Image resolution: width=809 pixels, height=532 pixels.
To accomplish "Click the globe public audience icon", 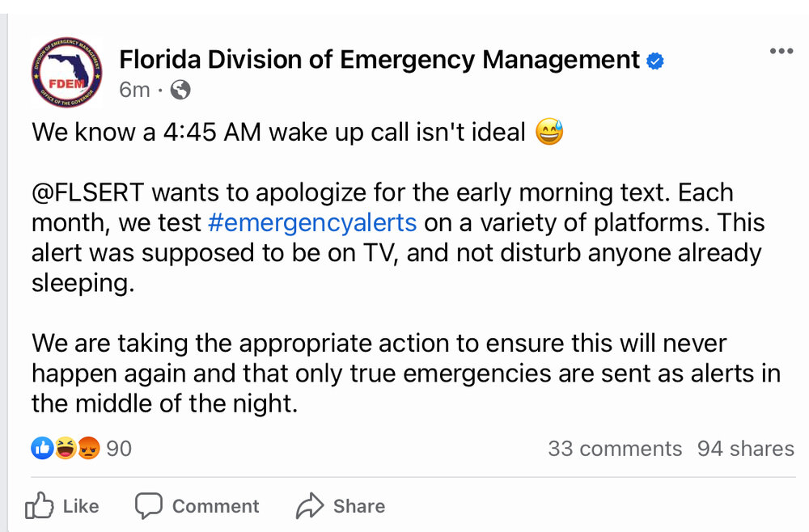I will pos(181,90).
